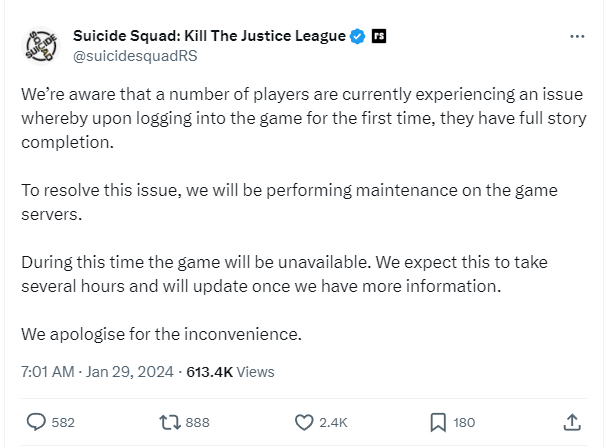Click the blue verified checkmark badge
The height and width of the screenshot is (447, 612).
(356, 36)
